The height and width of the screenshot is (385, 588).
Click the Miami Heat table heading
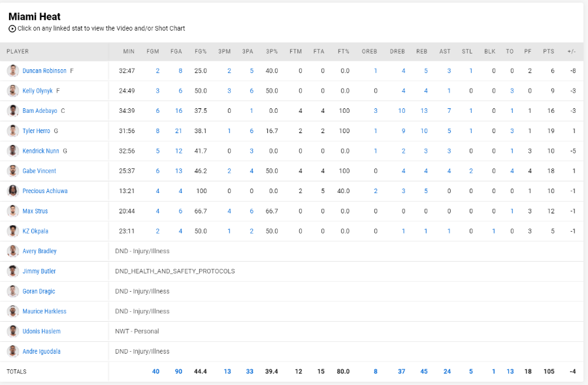coord(35,16)
